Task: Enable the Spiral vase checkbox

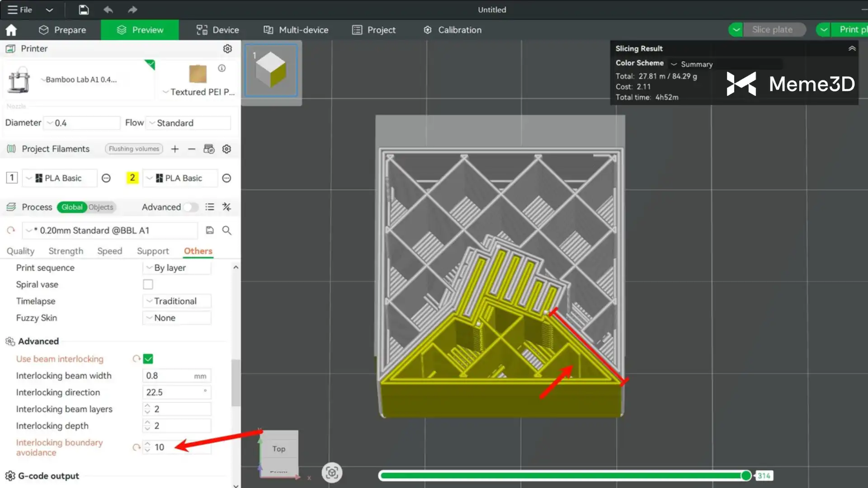Action: click(x=148, y=284)
